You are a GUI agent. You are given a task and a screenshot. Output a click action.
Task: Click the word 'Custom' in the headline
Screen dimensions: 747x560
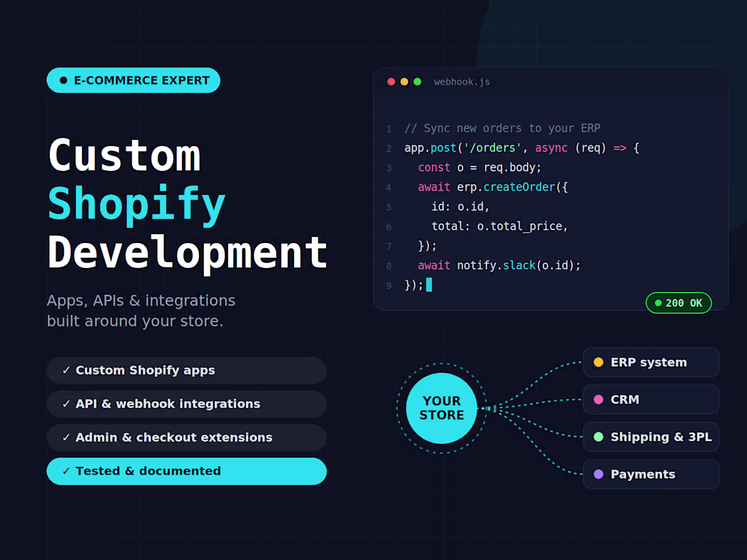124,155
